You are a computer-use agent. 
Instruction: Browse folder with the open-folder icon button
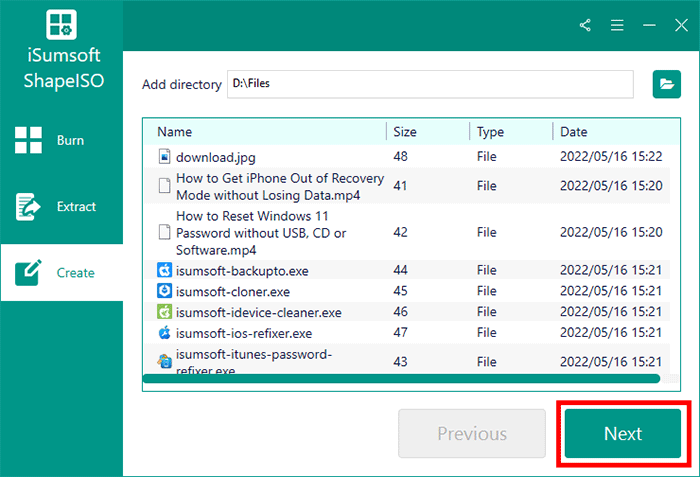667,84
